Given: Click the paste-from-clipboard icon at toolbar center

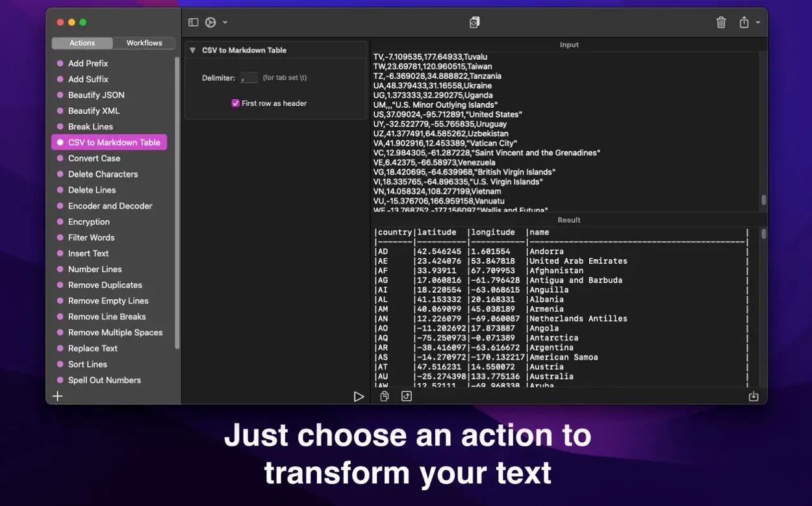Looking at the screenshot, I should coord(475,22).
